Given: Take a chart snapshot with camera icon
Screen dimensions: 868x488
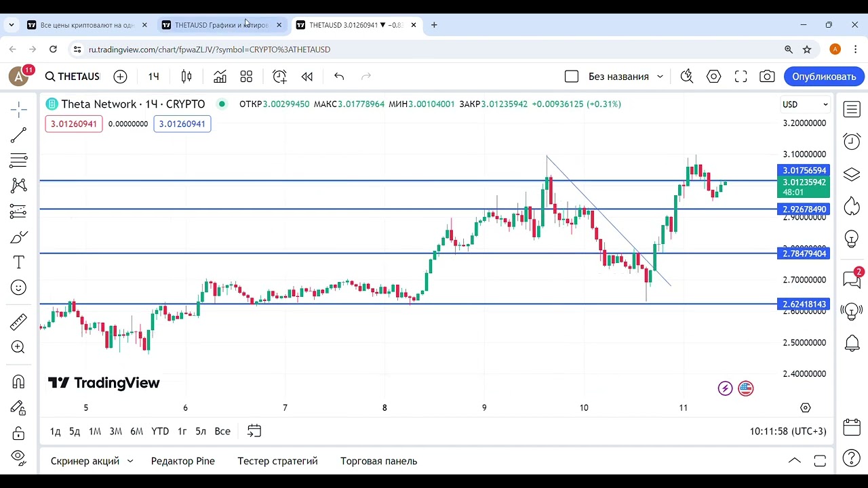Looking at the screenshot, I should pyautogui.click(x=767, y=77).
